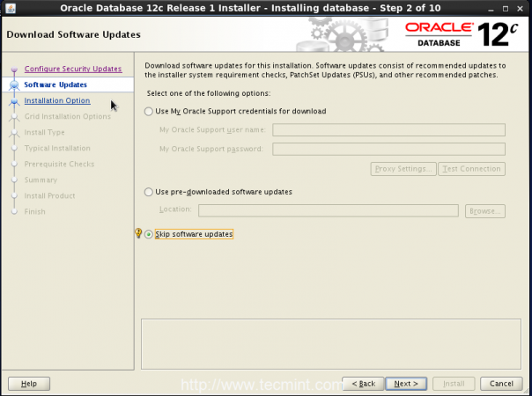Click Prerequisite Checks step label

[x=59, y=164]
